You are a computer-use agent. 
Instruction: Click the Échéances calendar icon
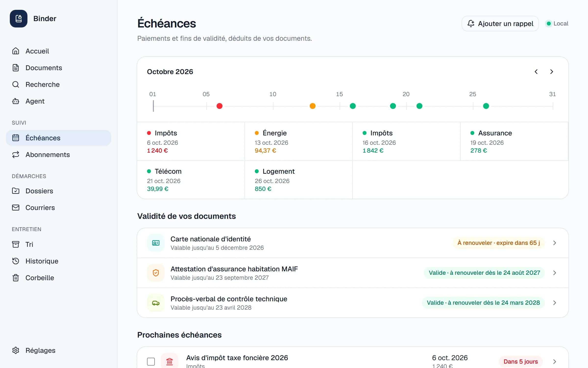click(x=16, y=138)
